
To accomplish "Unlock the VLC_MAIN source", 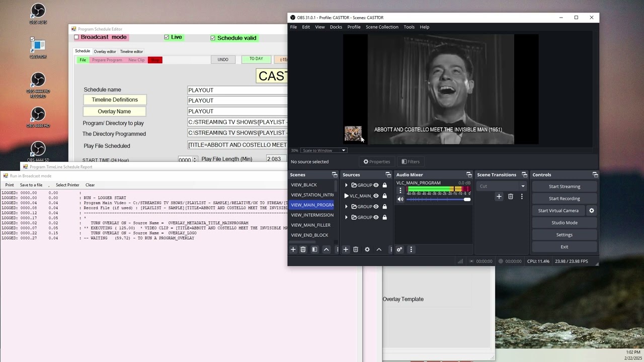I will point(384,196).
